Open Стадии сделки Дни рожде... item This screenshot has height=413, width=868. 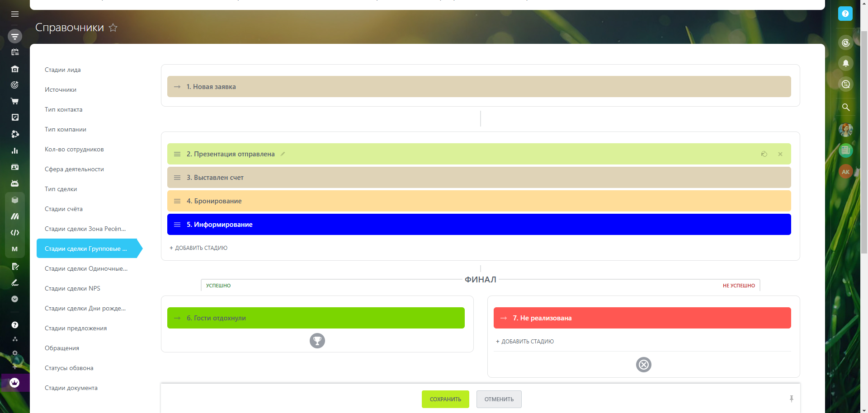[85, 308]
